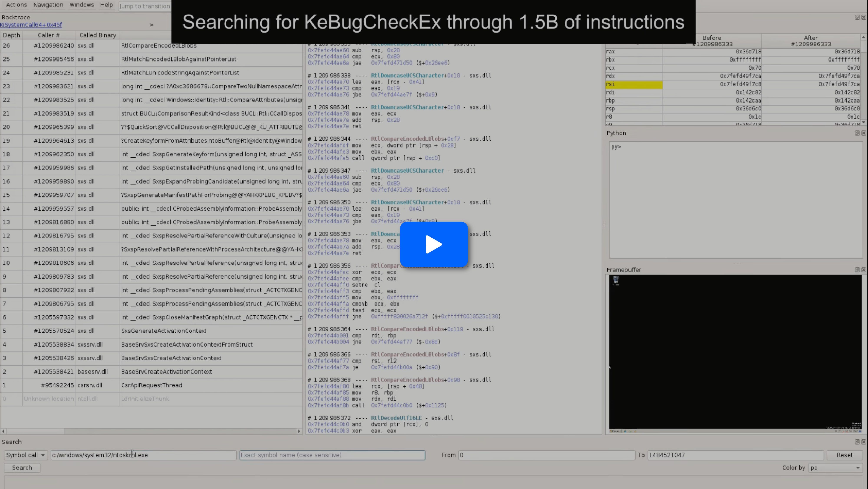Play the video overlay button
This screenshot has width=868, height=489.
click(x=434, y=244)
